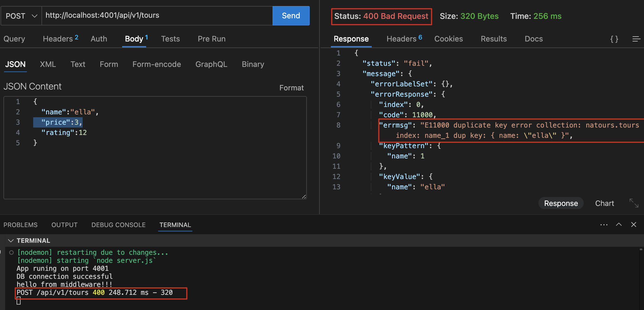The width and height of the screenshot is (644, 310).
Task: Switch the body type to XML
Action: [48, 64]
